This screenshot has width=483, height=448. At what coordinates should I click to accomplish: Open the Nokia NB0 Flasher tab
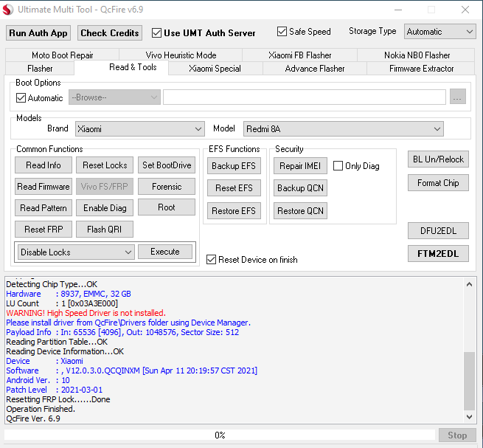point(417,55)
